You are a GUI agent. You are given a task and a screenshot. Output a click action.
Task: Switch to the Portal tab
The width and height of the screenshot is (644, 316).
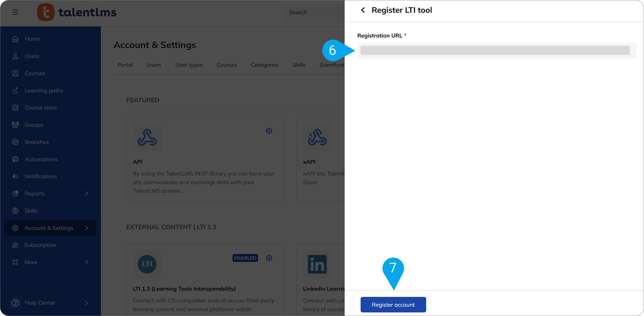(x=125, y=65)
